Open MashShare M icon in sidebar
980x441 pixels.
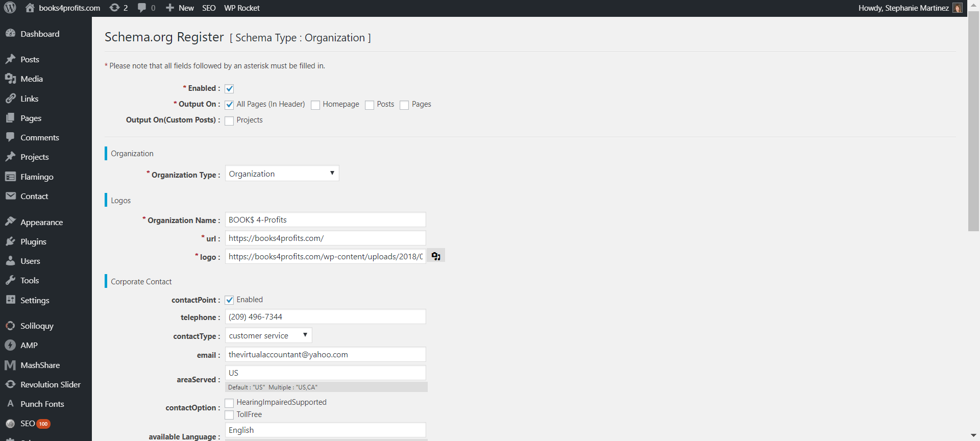pos(10,365)
